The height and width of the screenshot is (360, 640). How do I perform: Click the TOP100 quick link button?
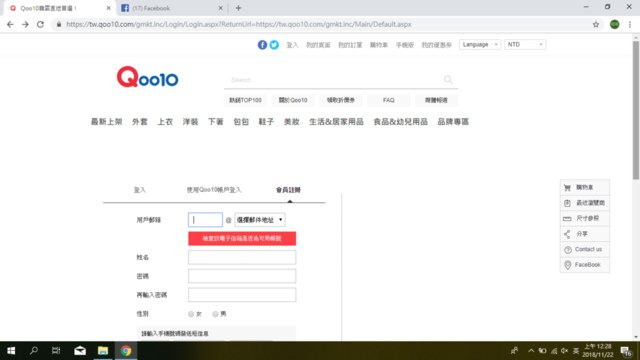pos(245,100)
